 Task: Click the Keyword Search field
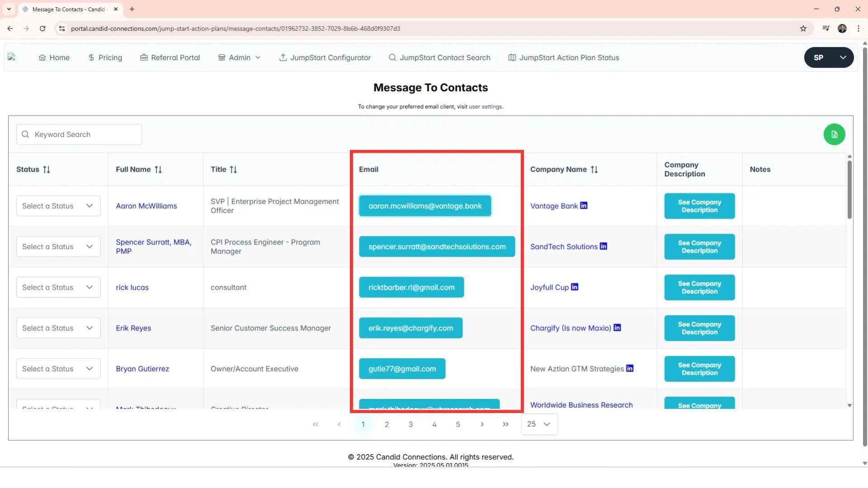[79, 135]
